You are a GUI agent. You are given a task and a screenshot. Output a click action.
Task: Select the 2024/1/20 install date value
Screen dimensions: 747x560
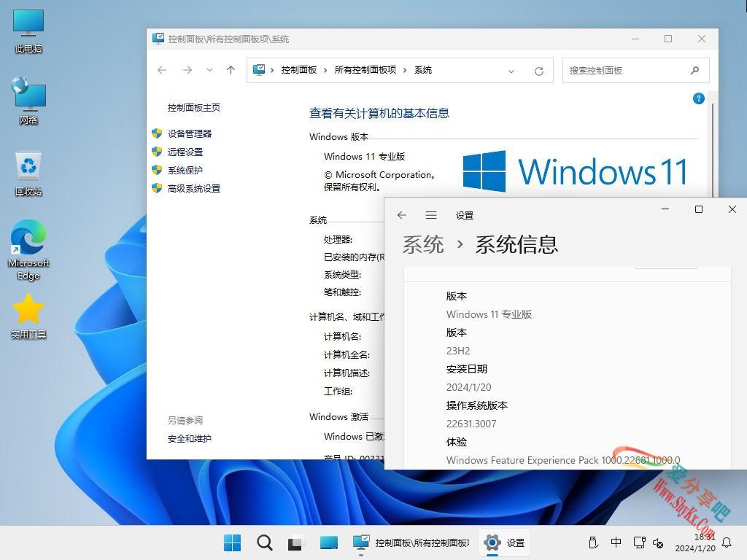click(x=469, y=387)
